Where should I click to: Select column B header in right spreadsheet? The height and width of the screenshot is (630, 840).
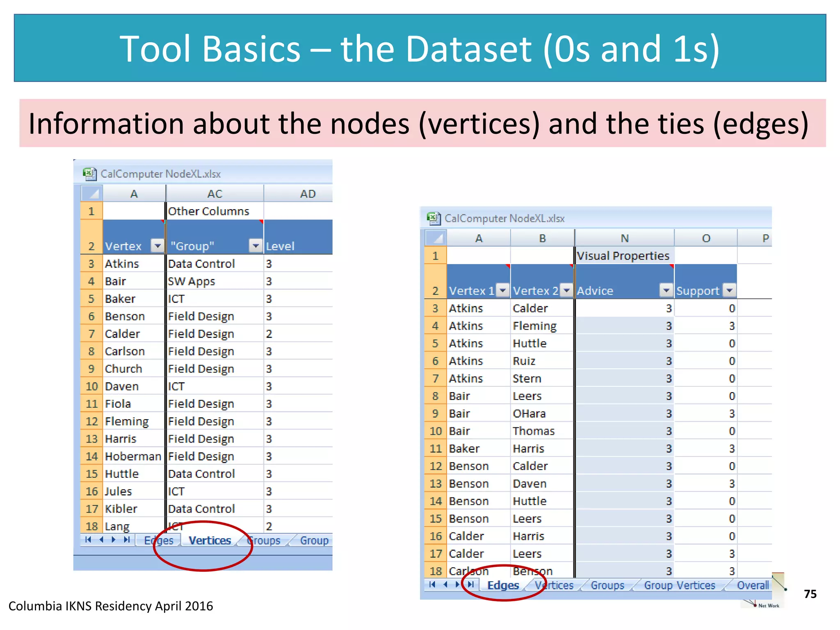coord(542,238)
